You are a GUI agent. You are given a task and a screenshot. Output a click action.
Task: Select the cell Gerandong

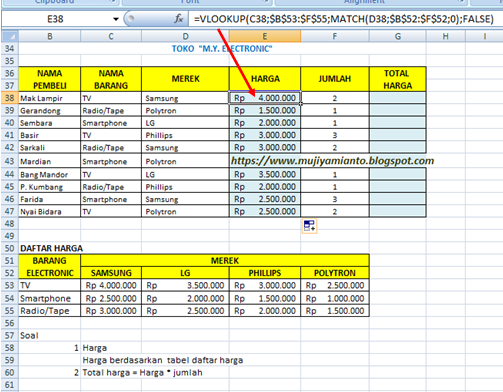(x=49, y=110)
